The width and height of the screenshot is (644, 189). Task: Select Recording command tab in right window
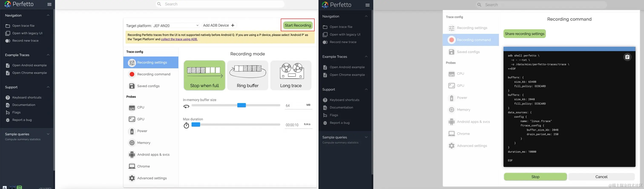click(x=471, y=40)
